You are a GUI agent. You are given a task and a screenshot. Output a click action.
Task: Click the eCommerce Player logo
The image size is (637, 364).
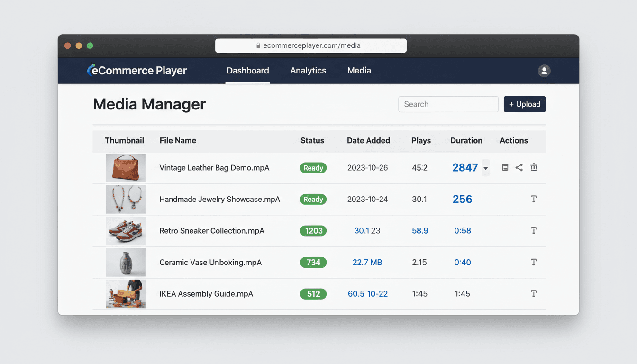136,70
